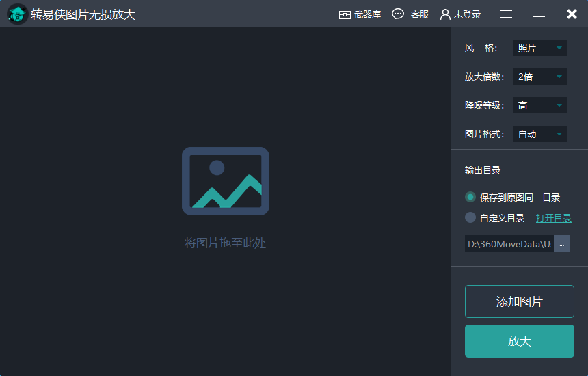Image resolution: width=588 pixels, height=376 pixels.
Task: Click the 转易侠图片无损放大 title text
Action: point(83,14)
